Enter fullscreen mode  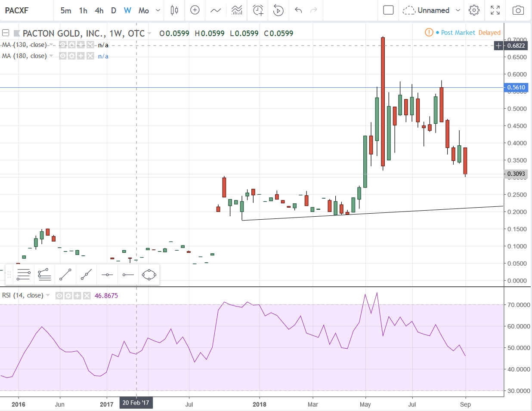click(495, 10)
